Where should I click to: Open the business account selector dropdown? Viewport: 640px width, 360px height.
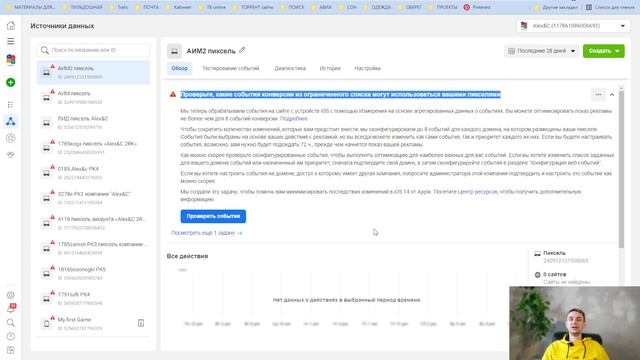(x=573, y=26)
